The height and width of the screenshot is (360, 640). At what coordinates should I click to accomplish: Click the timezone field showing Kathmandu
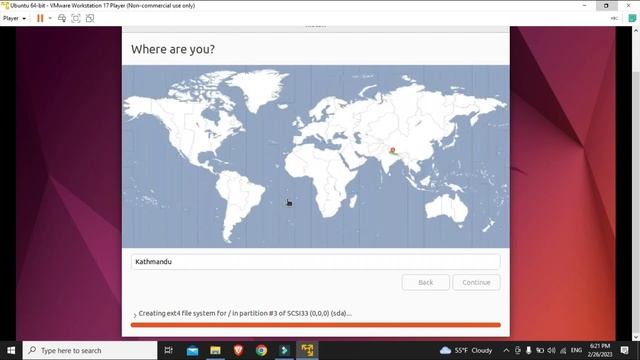pos(316,262)
